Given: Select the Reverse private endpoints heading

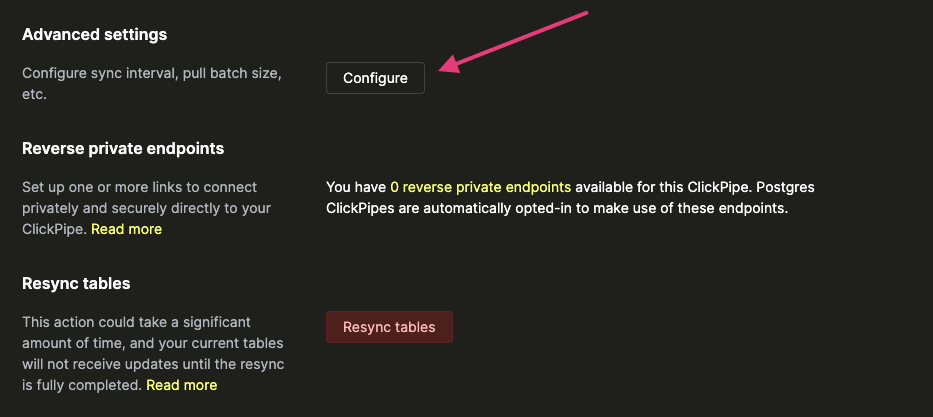Looking at the screenshot, I should 123,148.
